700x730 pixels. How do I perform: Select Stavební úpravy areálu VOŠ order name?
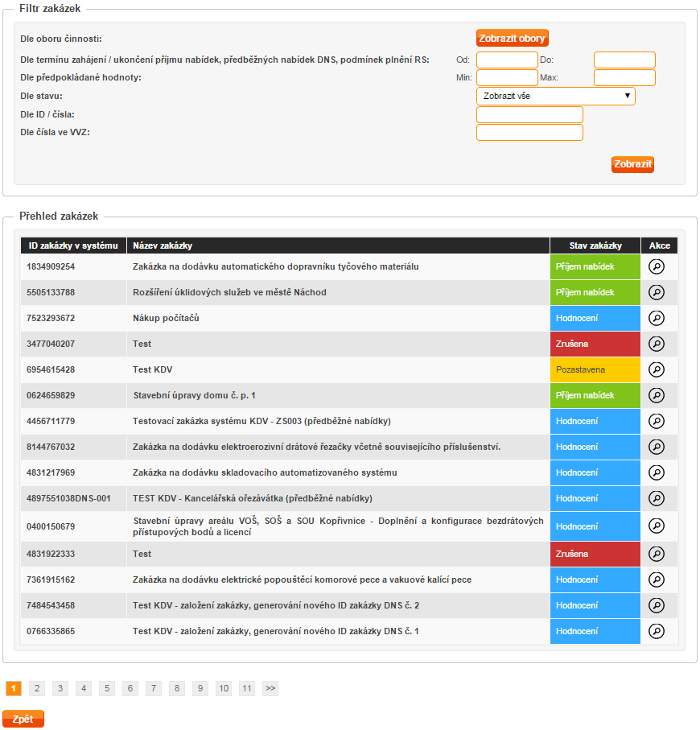coord(338,526)
